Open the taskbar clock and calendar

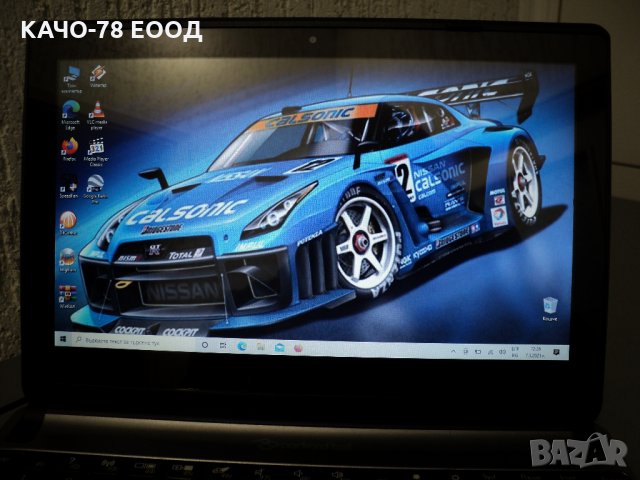[534, 352]
